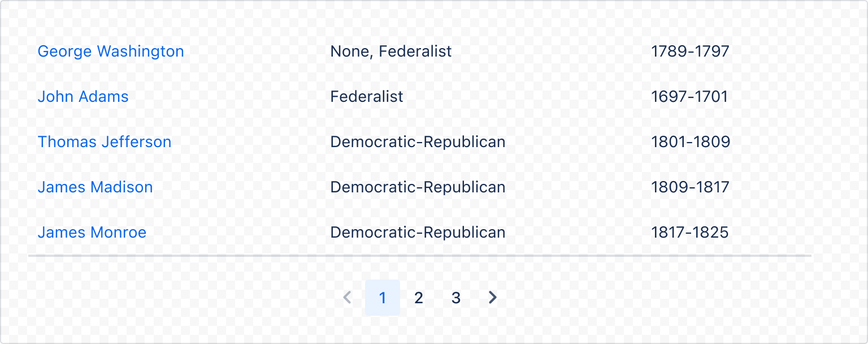Go to page 2 of the table
This screenshot has width=868, height=344.
pyautogui.click(x=419, y=297)
